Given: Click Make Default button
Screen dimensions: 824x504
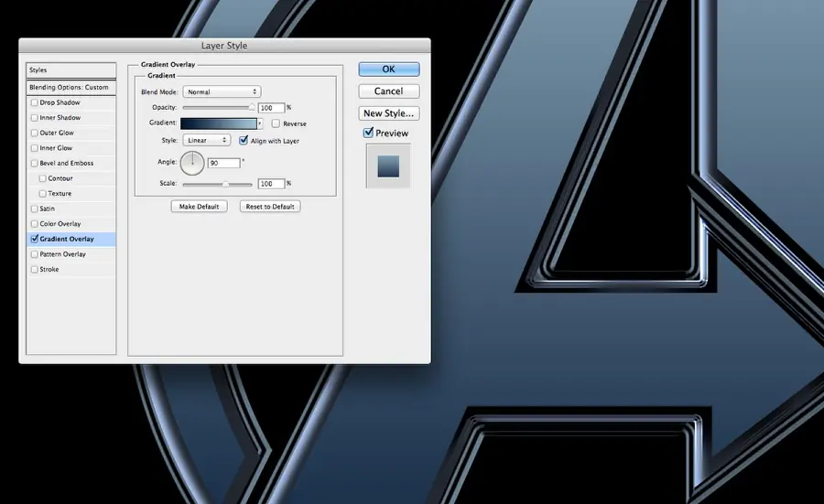Looking at the screenshot, I should (x=199, y=207).
